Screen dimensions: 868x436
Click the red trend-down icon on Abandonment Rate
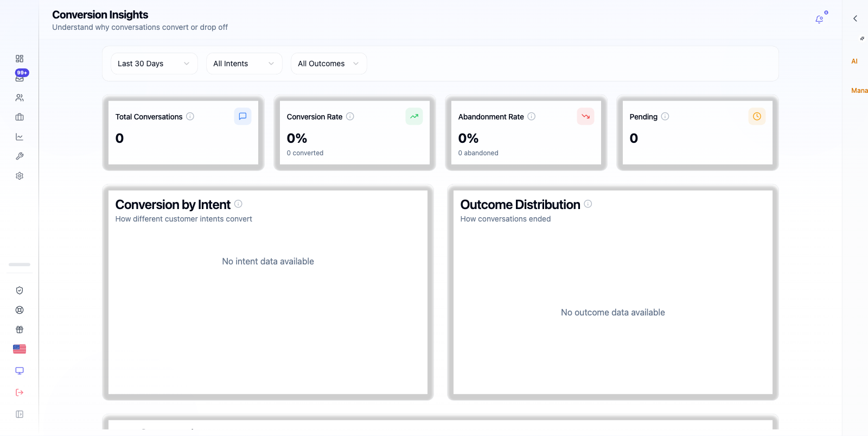[585, 116]
